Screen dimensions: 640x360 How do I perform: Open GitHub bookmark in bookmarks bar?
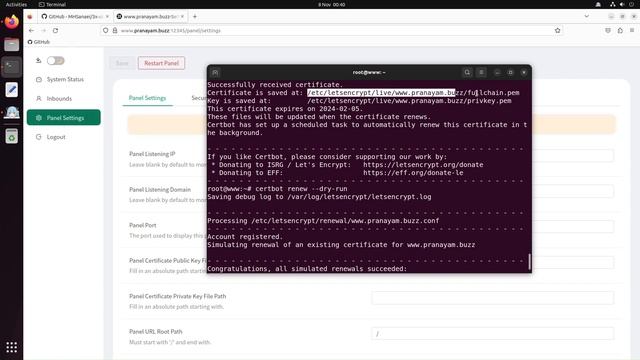tap(39, 42)
